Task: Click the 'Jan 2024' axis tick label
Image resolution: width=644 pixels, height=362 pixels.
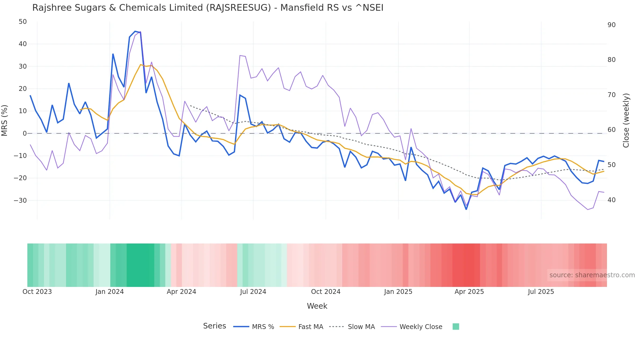Action: [109, 292]
